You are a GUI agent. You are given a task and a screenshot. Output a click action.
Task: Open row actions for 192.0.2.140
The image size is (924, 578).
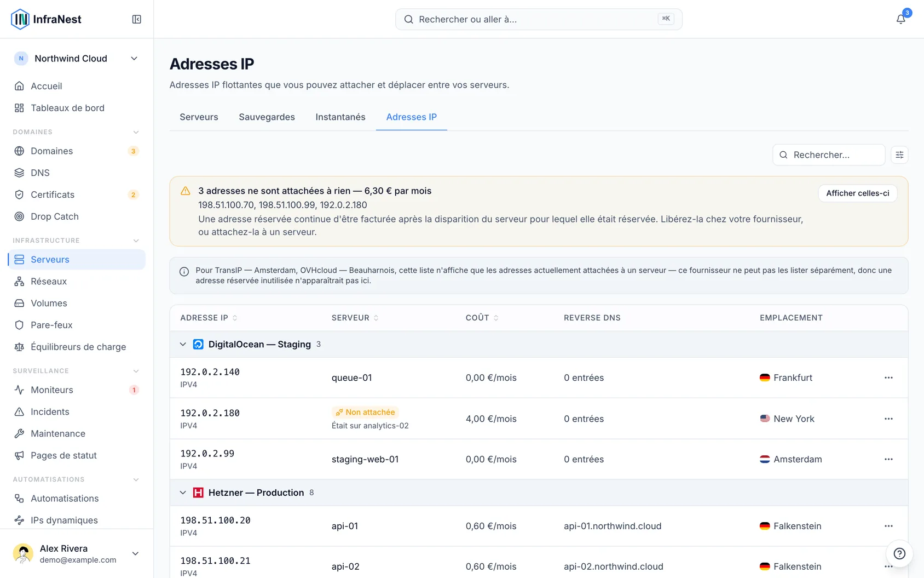pos(888,377)
